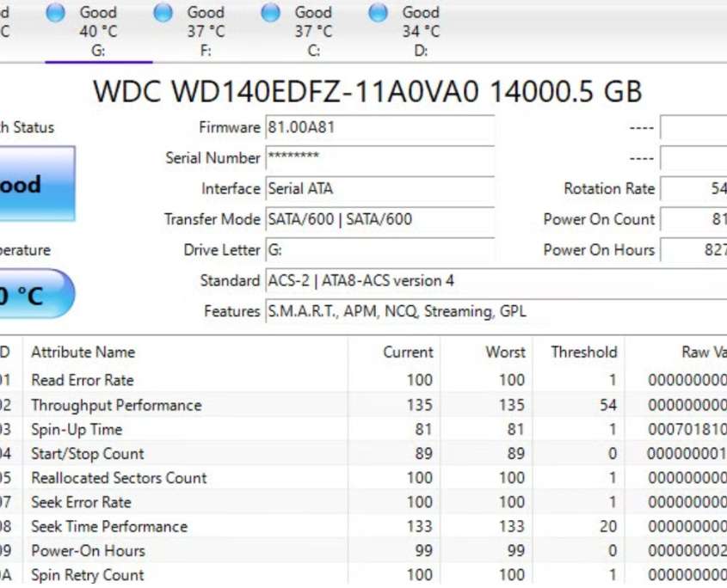Screen dimensions: 727x588
Task: Click the Firmware label
Action: tap(230, 127)
